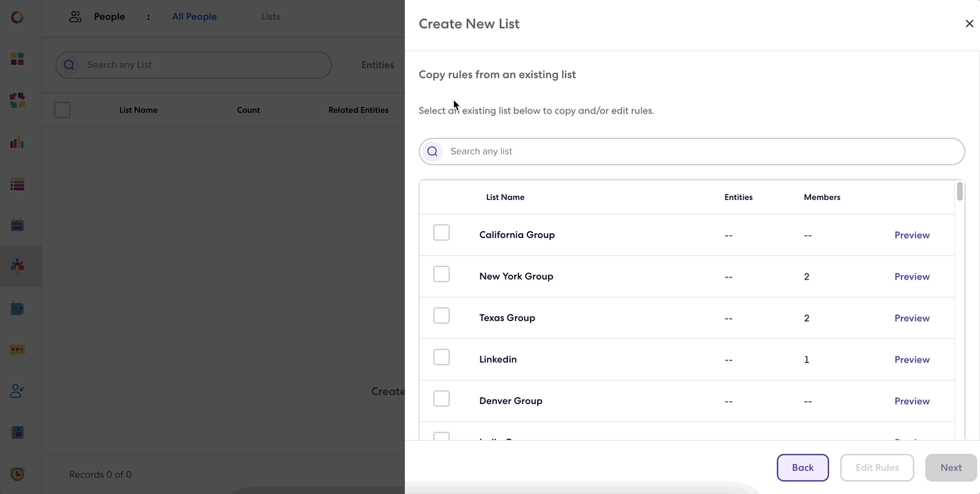Switch to the All People tab
Screen dimensions: 980x494
194,17
